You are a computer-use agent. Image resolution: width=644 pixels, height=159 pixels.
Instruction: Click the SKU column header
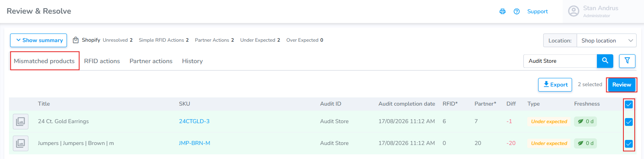[184, 104]
